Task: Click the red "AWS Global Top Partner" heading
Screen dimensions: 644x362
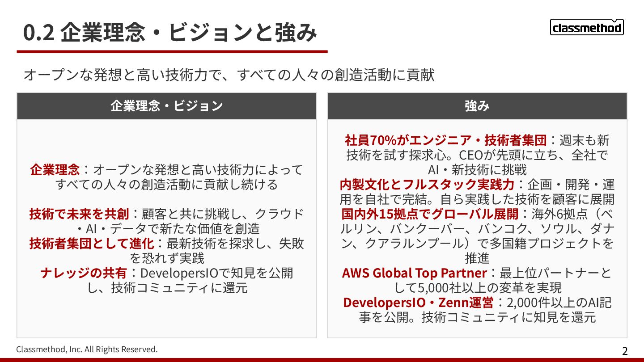Action: (414, 273)
